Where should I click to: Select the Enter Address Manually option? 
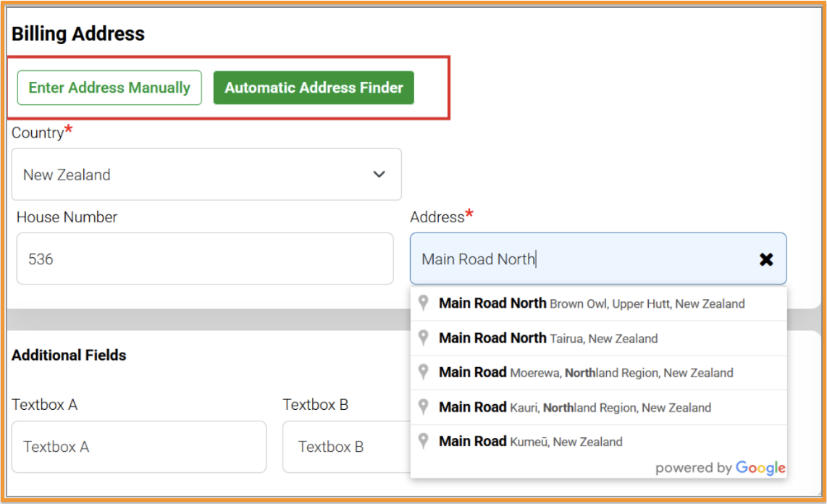[109, 87]
